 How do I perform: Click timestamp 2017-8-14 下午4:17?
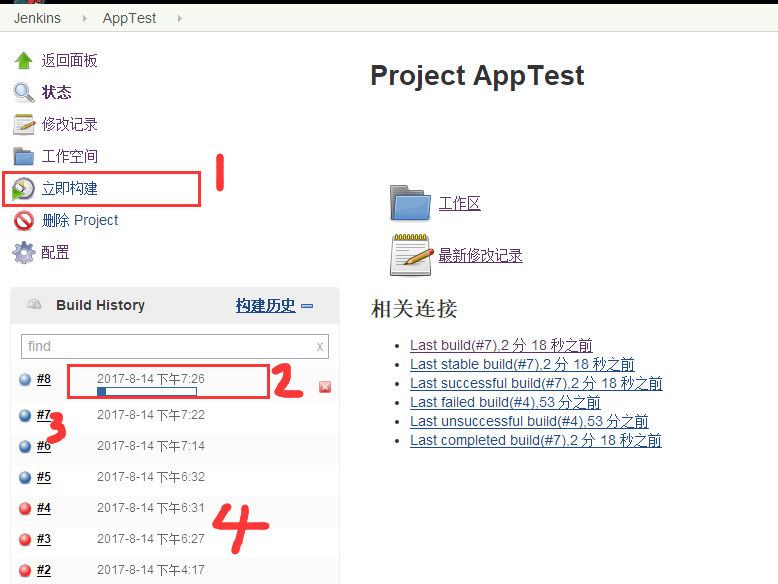click(x=151, y=570)
